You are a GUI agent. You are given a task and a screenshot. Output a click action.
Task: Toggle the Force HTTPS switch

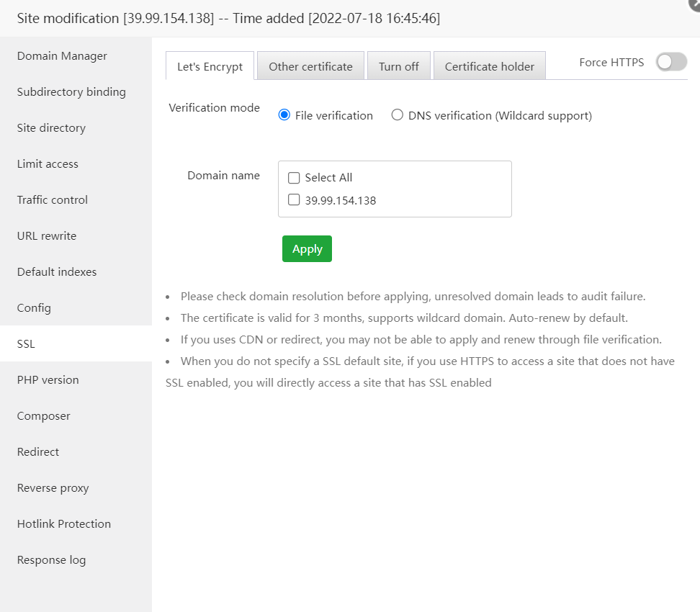tap(671, 63)
